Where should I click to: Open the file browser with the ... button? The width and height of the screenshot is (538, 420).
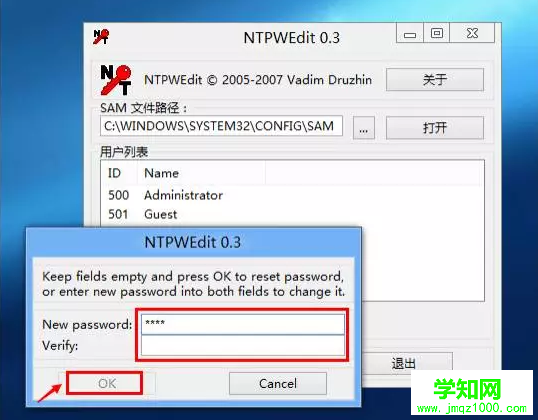click(x=364, y=128)
